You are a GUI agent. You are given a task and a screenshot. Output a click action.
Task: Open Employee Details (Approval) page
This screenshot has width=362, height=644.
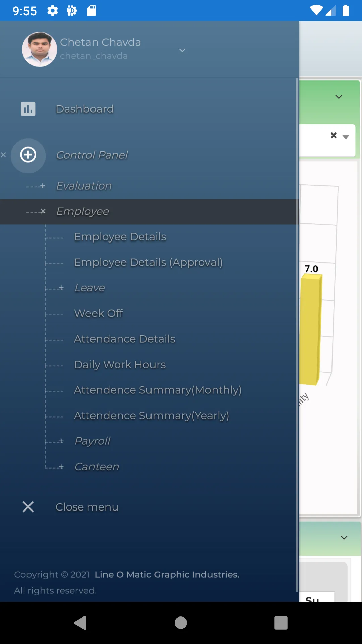[148, 262]
